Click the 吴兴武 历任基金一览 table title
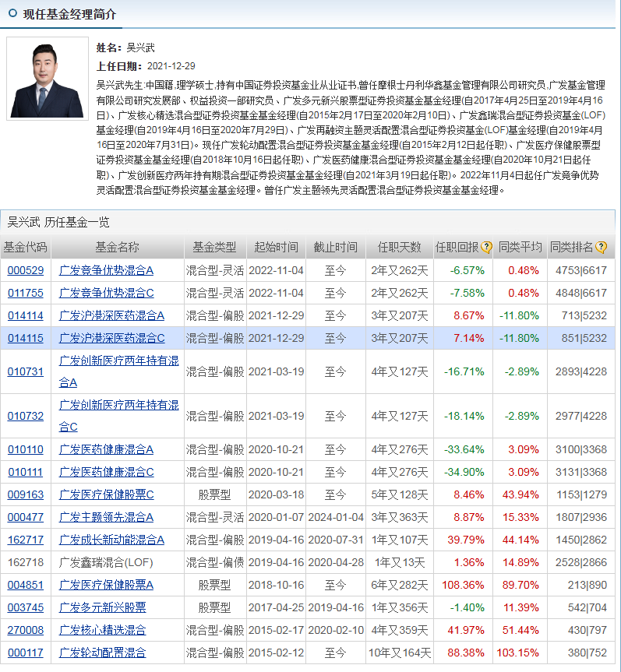The height and width of the screenshot is (672, 621). [x=58, y=222]
